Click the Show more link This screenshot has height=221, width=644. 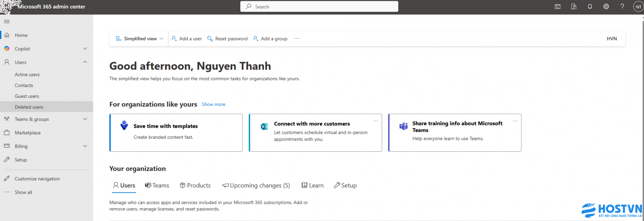213,104
